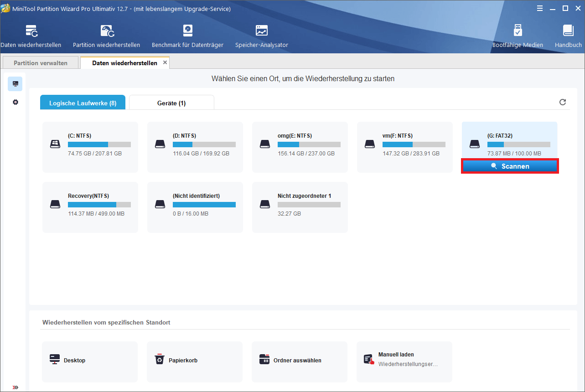Click Scannen button for G drive
This screenshot has height=392, width=585.
click(x=510, y=166)
